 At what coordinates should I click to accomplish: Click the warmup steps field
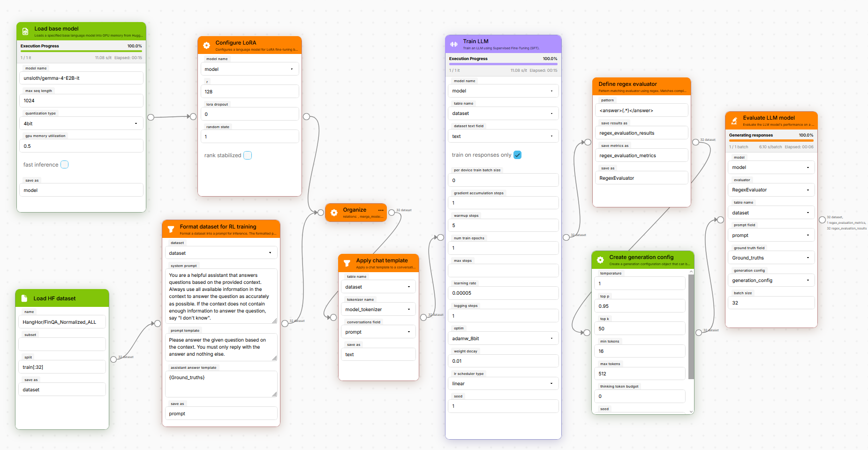pyautogui.click(x=503, y=225)
